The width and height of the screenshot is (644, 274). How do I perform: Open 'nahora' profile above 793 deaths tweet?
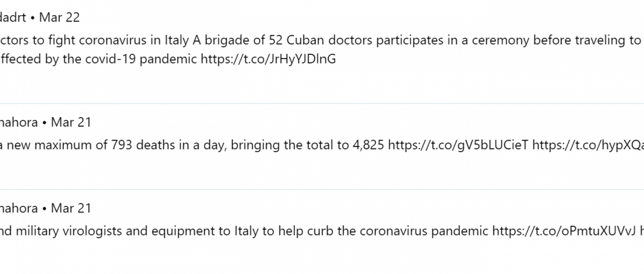click(19, 123)
